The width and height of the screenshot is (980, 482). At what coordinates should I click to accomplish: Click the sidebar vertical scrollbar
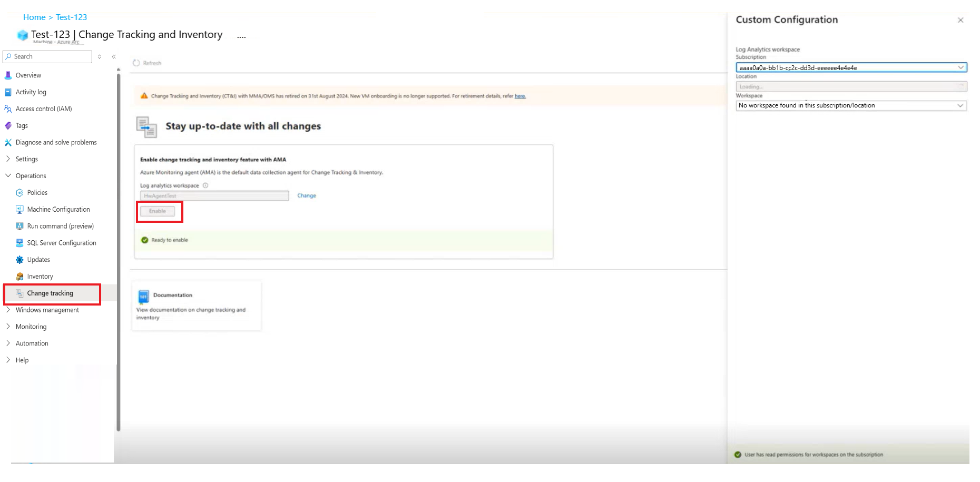(x=119, y=253)
